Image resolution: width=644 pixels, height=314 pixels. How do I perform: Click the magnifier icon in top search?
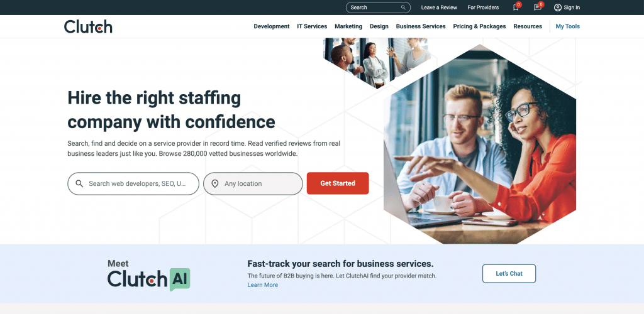(403, 8)
